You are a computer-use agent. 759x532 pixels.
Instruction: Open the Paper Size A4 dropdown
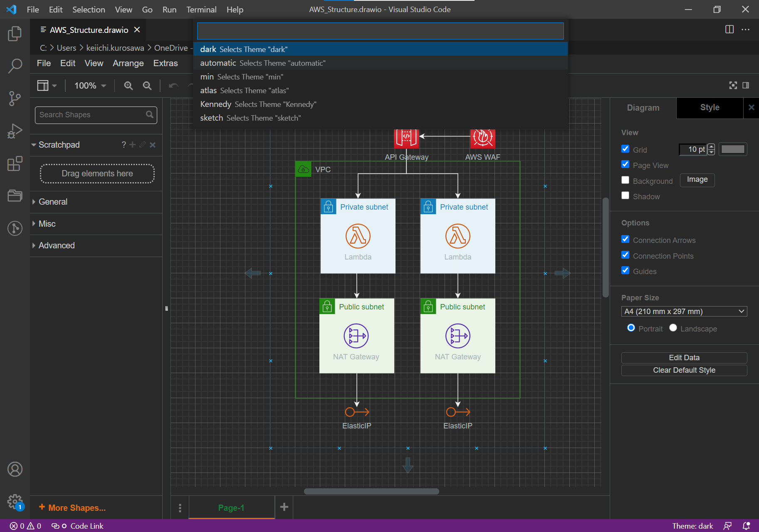click(683, 311)
